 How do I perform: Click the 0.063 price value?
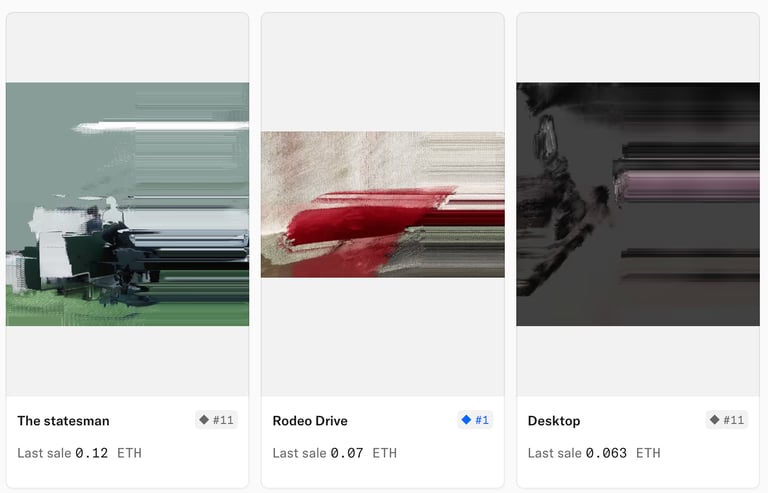click(x=606, y=453)
